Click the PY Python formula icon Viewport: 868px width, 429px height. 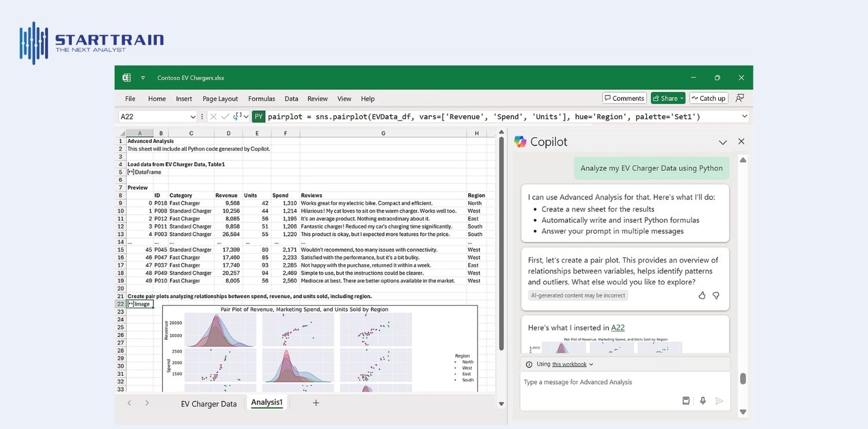pos(258,116)
